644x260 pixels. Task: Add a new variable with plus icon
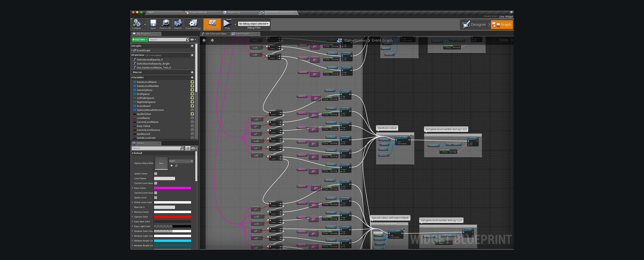192,77
